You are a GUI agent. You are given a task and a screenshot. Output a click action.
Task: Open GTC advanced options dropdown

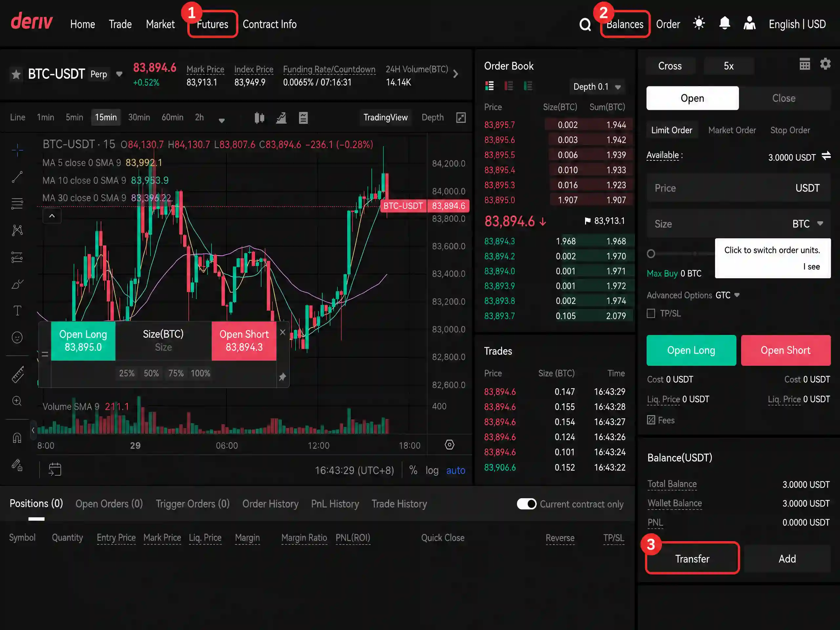pos(727,295)
